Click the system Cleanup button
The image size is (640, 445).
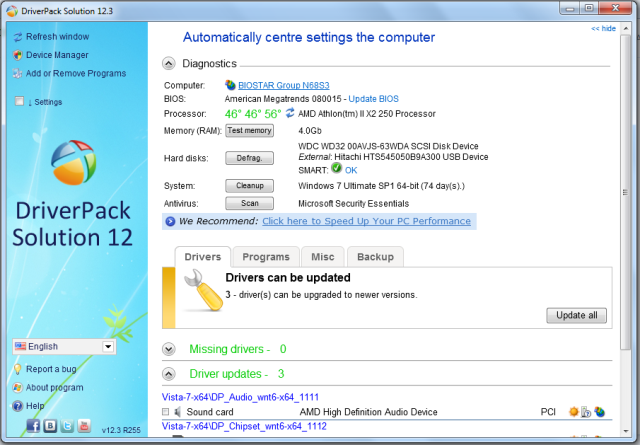click(249, 186)
